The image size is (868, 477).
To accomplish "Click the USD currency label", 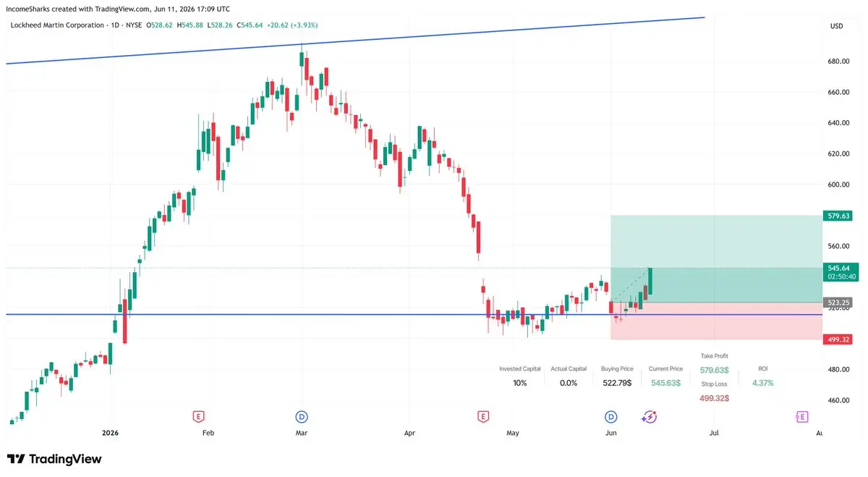I will pos(837,26).
